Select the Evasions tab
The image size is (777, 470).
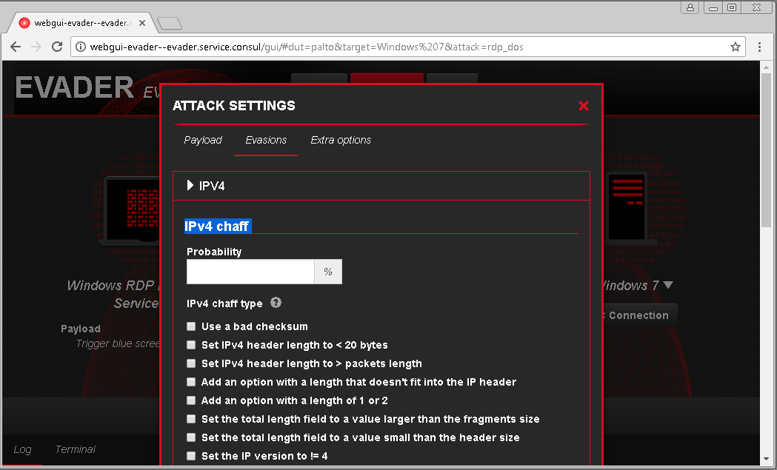[x=266, y=140]
